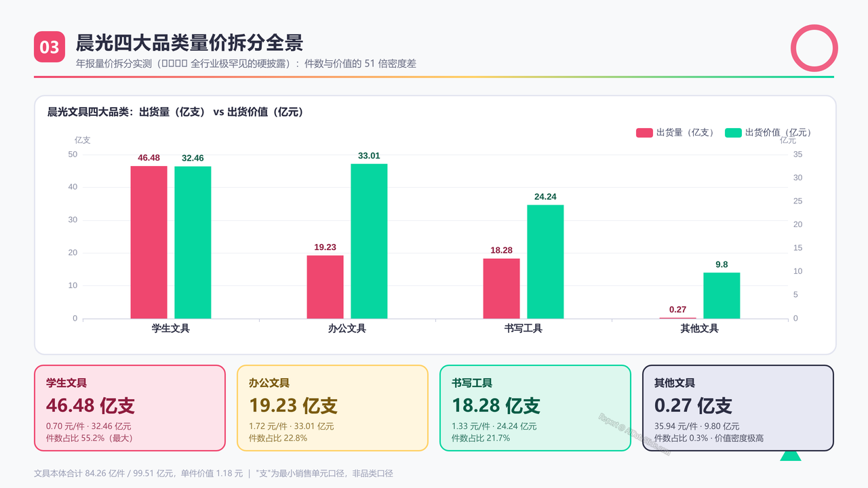Click the chart title 晨光文具四大品类
This screenshot has height=488, width=868.
[x=175, y=112]
